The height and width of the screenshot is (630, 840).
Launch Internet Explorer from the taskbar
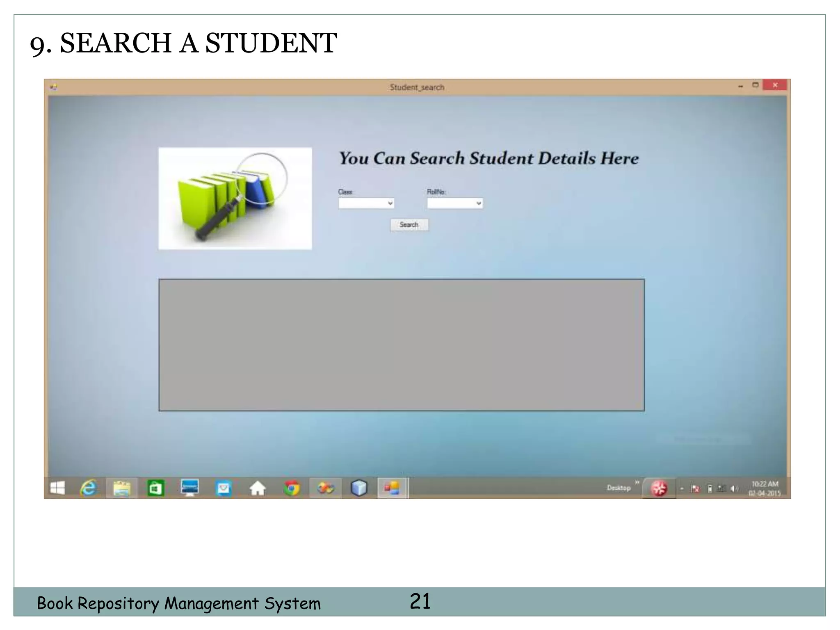(x=89, y=488)
